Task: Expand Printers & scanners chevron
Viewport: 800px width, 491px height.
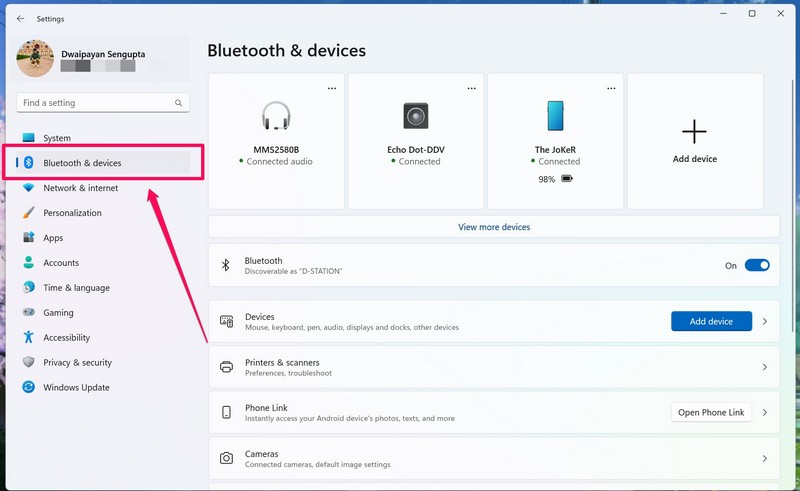Action: coord(765,367)
